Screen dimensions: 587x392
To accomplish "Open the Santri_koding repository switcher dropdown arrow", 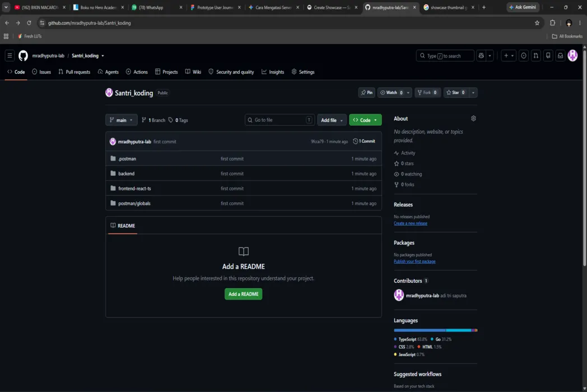I will coord(103,56).
